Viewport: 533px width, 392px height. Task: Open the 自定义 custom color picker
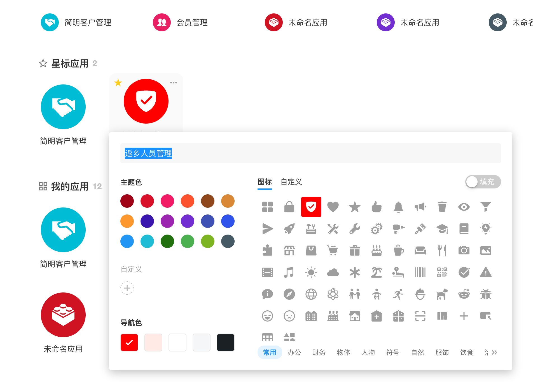coord(127,288)
